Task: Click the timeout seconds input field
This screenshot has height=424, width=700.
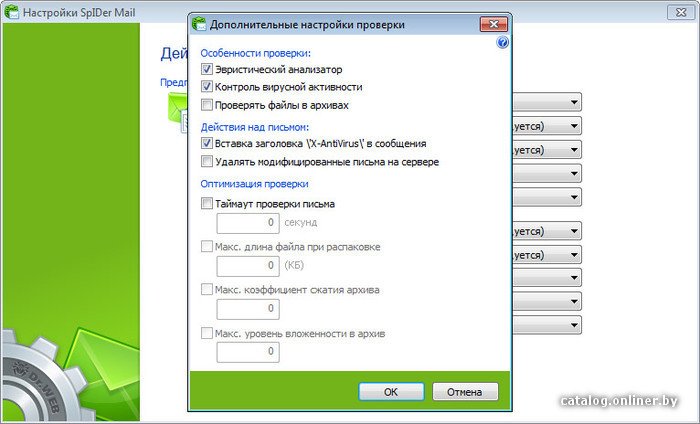Action: (x=249, y=224)
